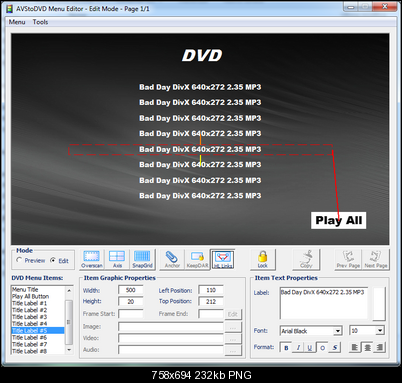The image size is (402, 383).
Task: Click the DVD Menu Items scrollbar thumb
Action: click(69, 322)
